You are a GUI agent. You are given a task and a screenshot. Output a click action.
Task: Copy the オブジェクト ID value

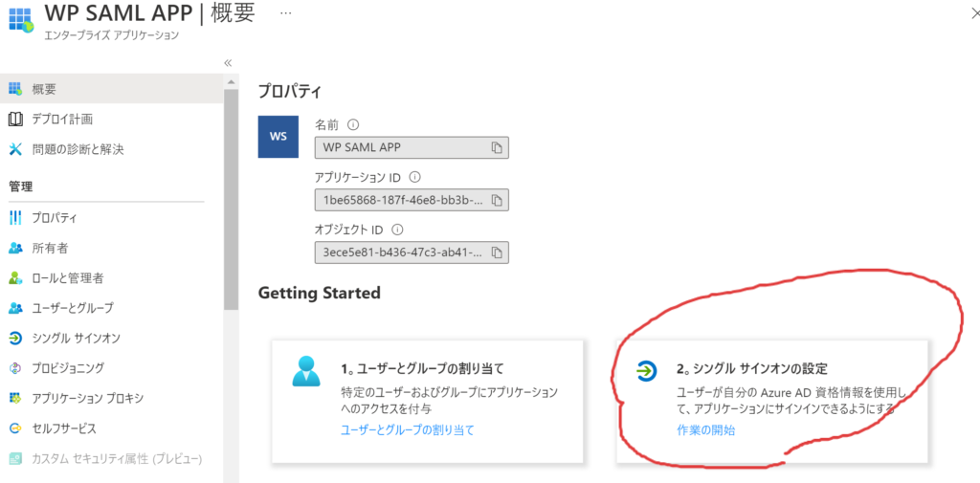pos(497,252)
